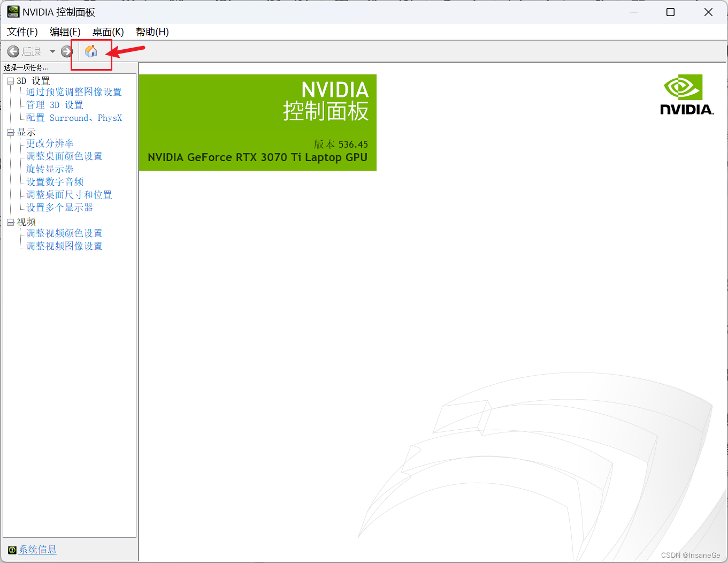Select 调整视频颜色设置
The height and width of the screenshot is (563, 728).
[x=64, y=233]
